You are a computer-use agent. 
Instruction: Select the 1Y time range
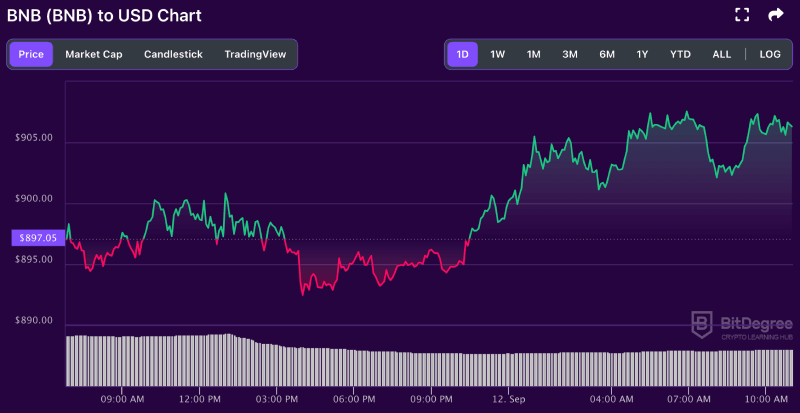point(642,54)
